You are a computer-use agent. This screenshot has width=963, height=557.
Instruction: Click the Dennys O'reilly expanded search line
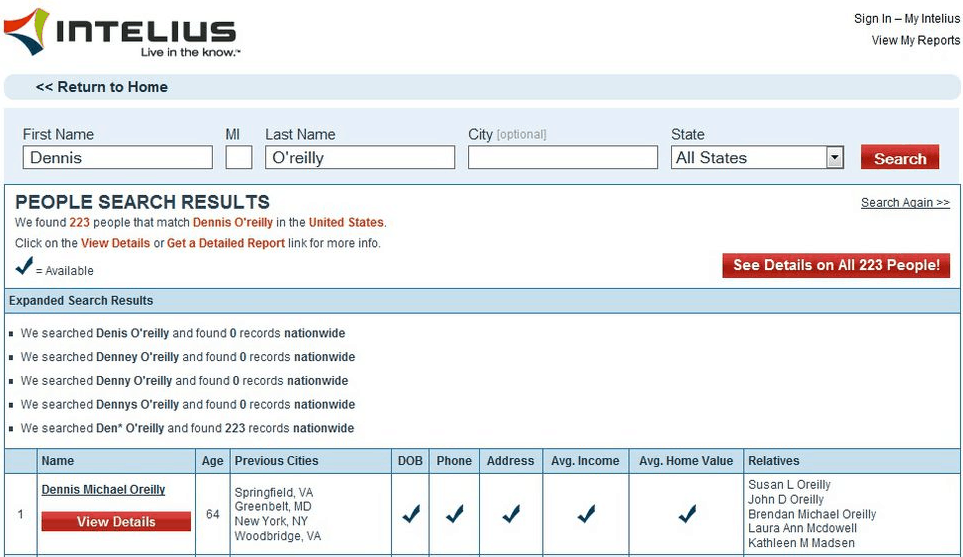[x=188, y=405]
